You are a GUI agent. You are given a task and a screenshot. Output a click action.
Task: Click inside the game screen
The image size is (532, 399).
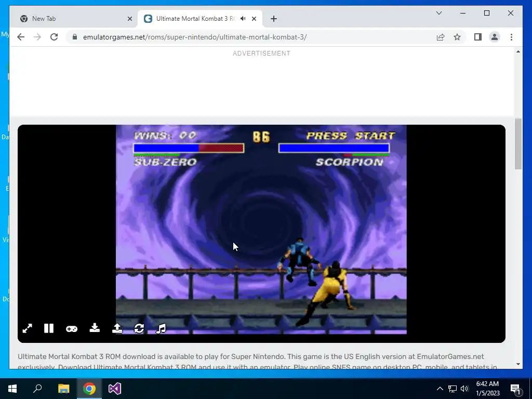[x=261, y=229]
